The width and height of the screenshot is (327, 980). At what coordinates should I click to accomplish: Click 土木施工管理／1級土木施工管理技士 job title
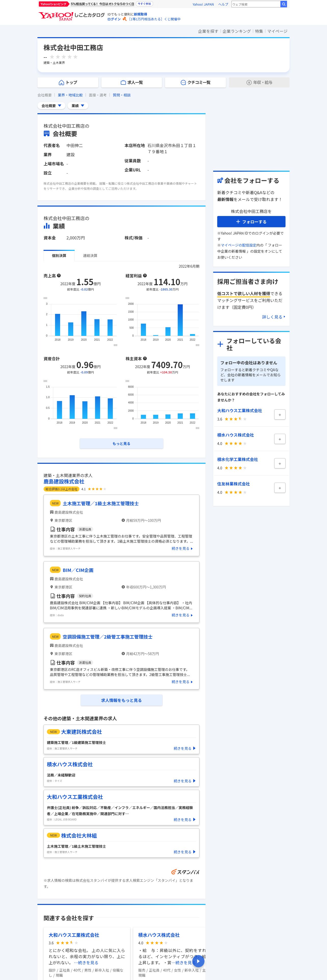tap(101, 503)
